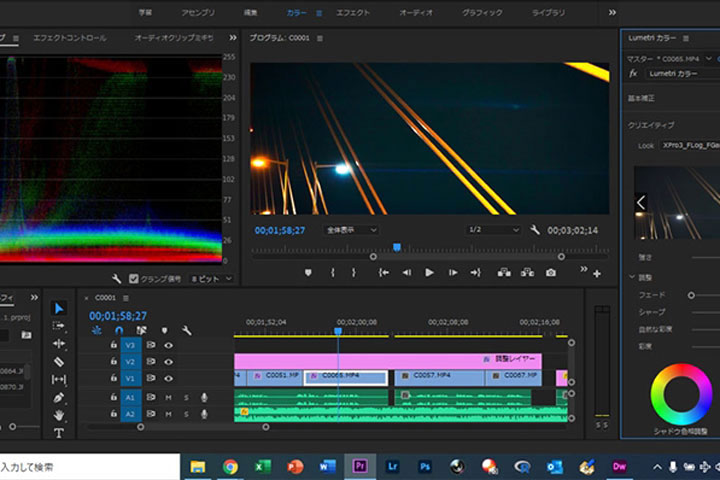Switch to the オーディオ workspace
Screen dimensions: 720x480
416,13
